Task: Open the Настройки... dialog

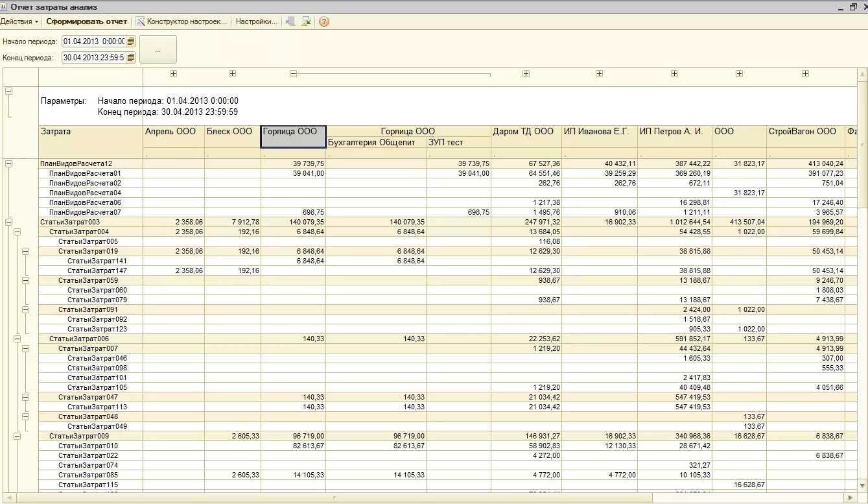Action: coord(256,21)
